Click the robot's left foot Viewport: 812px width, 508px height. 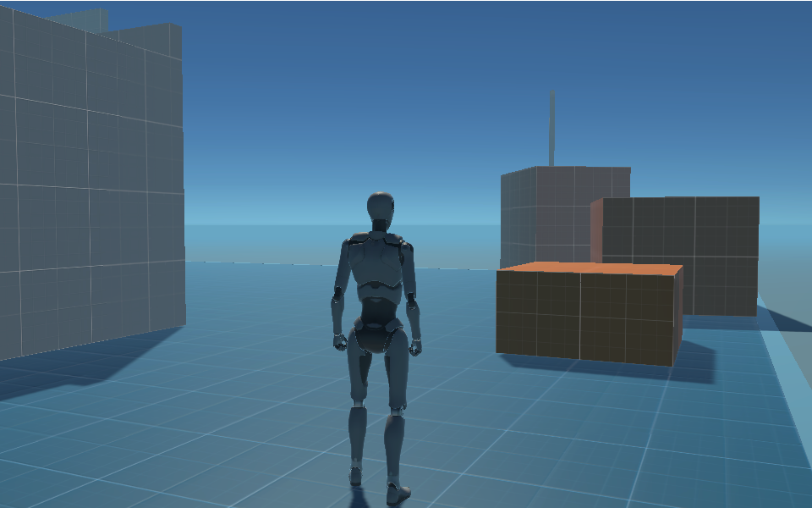(x=356, y=475)
